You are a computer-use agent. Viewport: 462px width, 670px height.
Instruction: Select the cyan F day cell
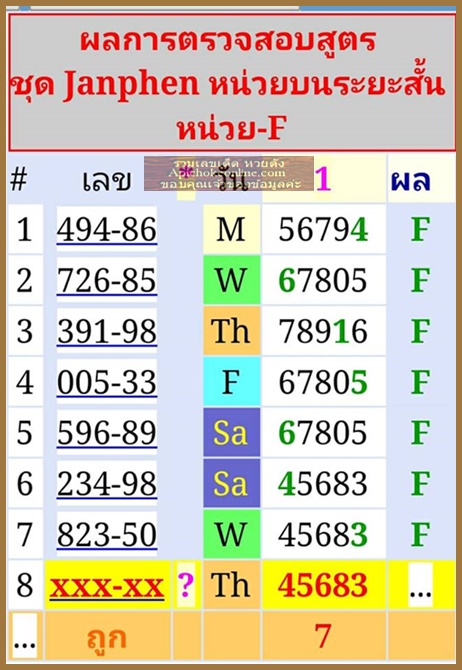[x=231, y=382]
